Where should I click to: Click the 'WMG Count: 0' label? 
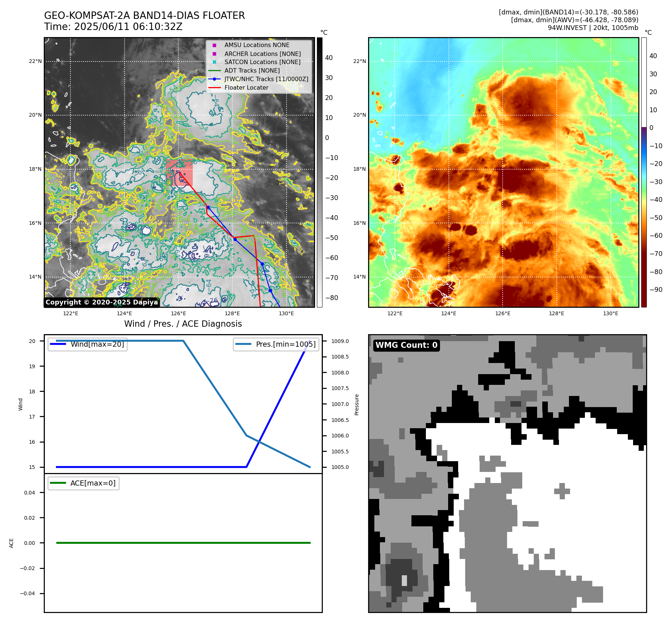[x=407, y=345]
